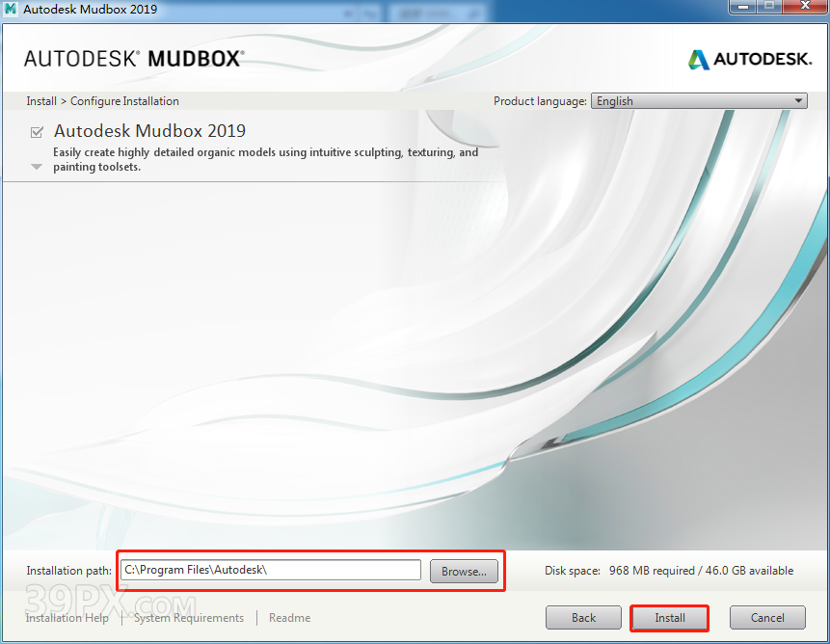The image size is (830, 644).
Task: Open the Installation Help link
Action: pyautogui.click(x=67, y=618)
